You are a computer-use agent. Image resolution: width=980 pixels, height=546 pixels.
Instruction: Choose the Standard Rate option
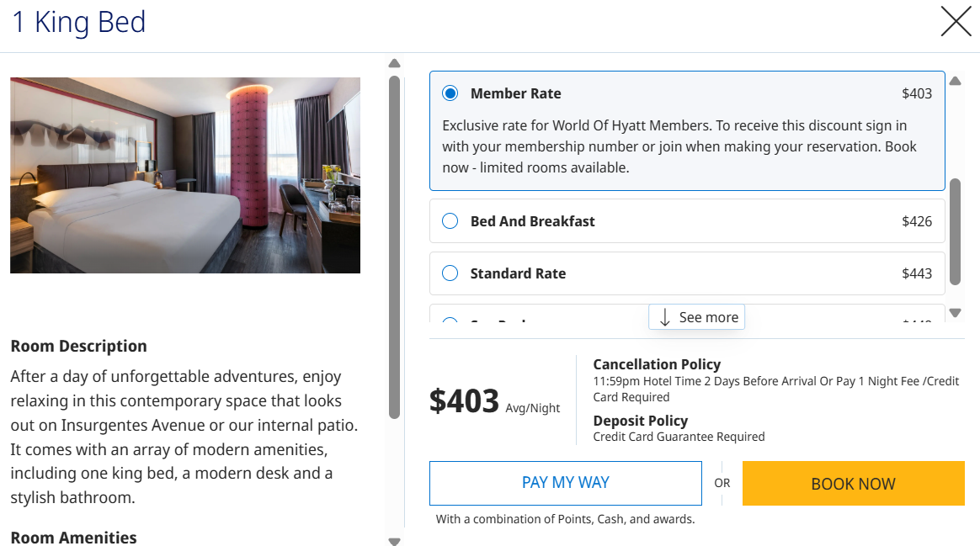coord(450,273)
